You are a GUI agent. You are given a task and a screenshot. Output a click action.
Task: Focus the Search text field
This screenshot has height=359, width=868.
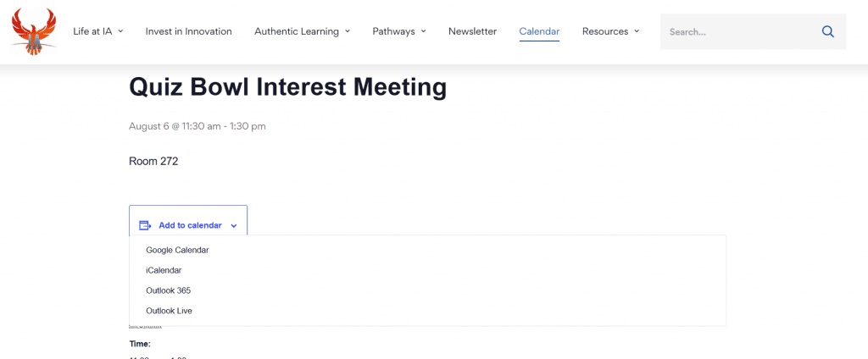pos(742,31)
